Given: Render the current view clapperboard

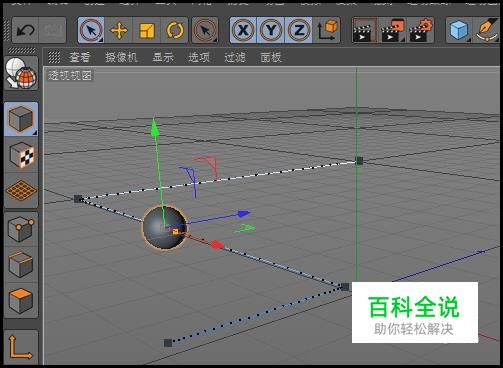Looking at the screenshot, I should tap(364, 30).
